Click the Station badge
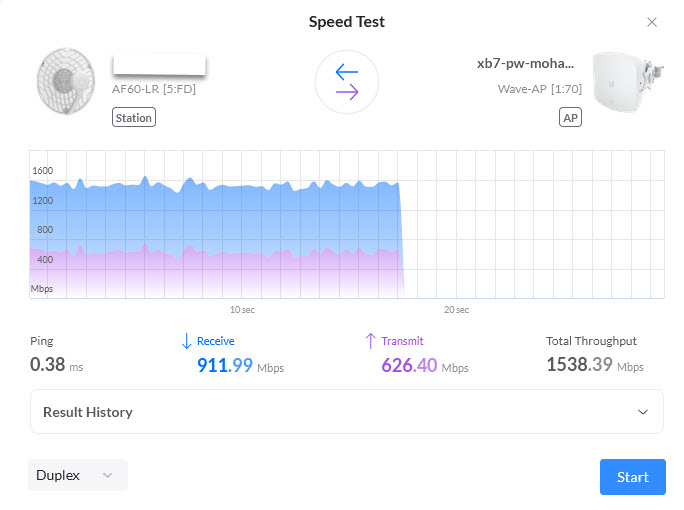The height and width of the screenshot is (510, 684). click(134, 117)
